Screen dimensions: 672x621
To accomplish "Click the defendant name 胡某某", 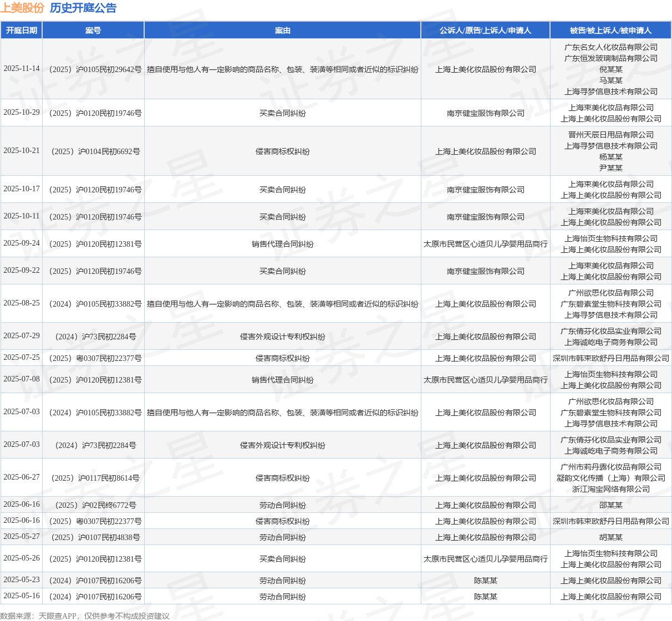I will [611, 537].
